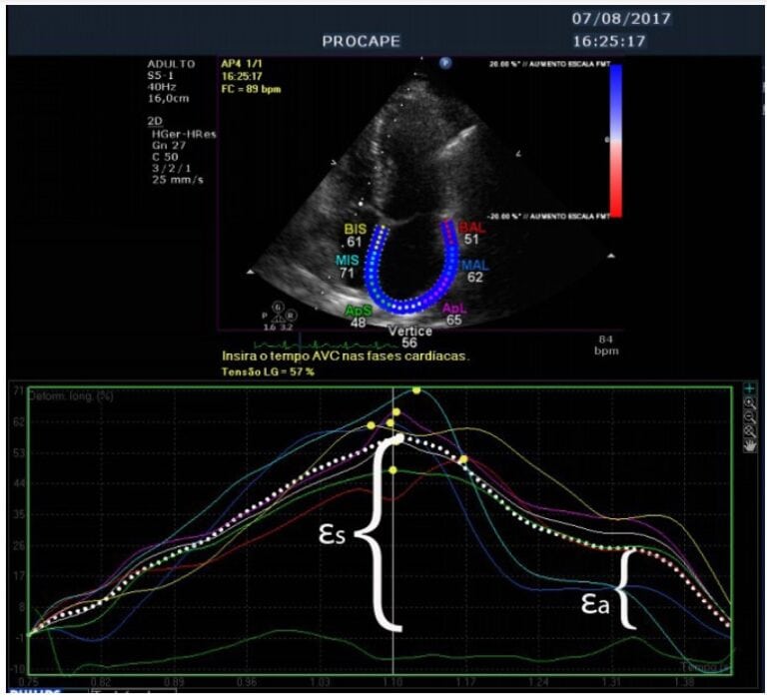Select the MIS segment label

(x=346, y=260)
